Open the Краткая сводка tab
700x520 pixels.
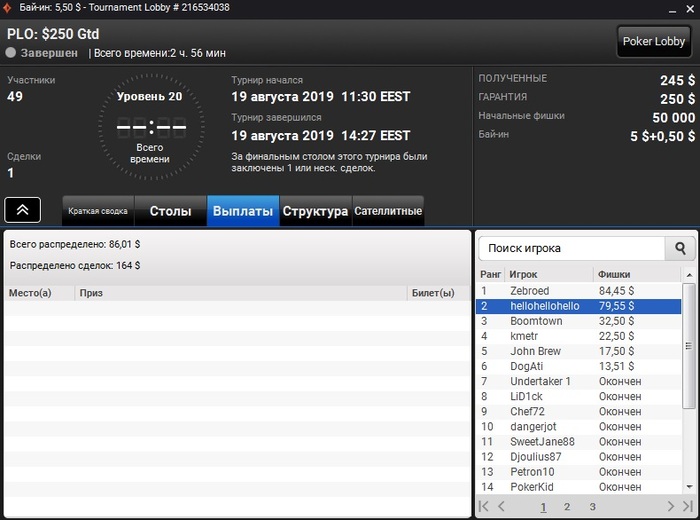tap(98, 211)
